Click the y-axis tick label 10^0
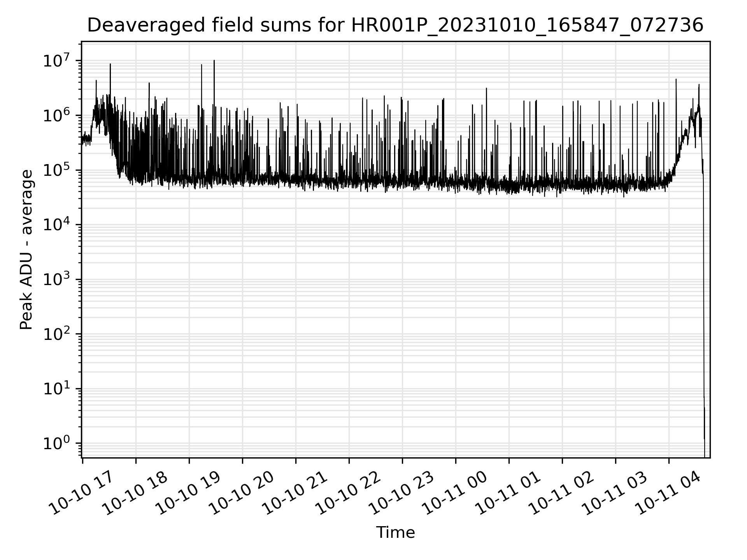The width and height of the screenshot is (747, 560). 57,443
